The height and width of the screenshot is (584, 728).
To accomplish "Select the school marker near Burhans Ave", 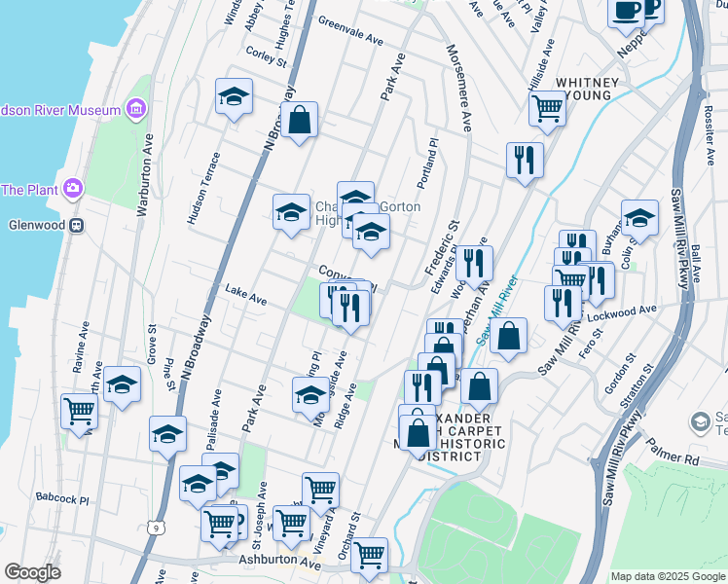I will (639, 220).
